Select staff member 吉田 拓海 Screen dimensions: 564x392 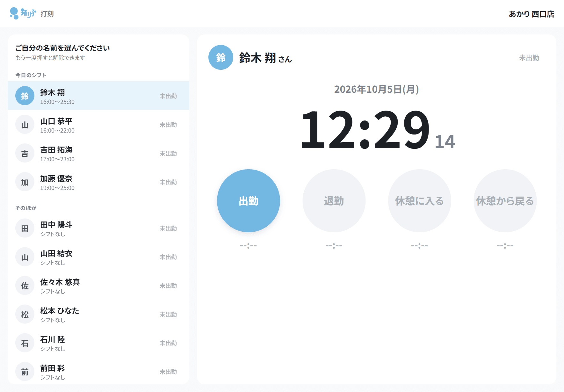(98, 153)
